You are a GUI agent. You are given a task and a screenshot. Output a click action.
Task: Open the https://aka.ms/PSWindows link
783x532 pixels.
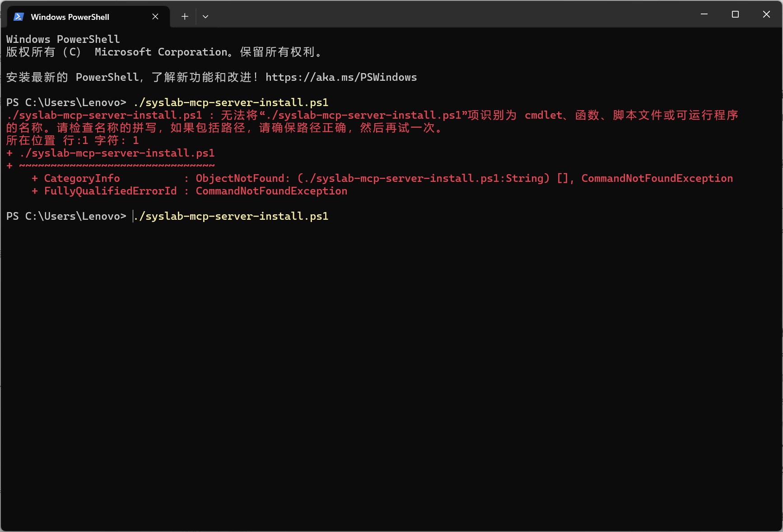tap(341, 77)
